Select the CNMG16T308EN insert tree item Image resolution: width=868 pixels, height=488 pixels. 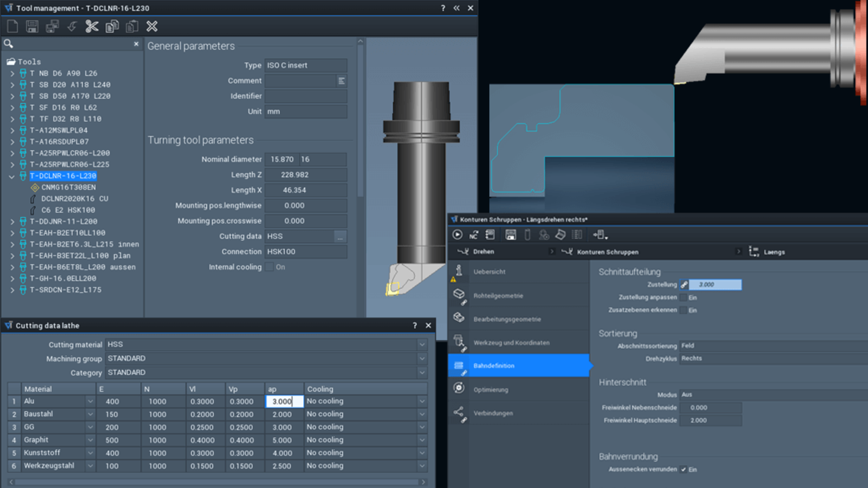point(68,188)
